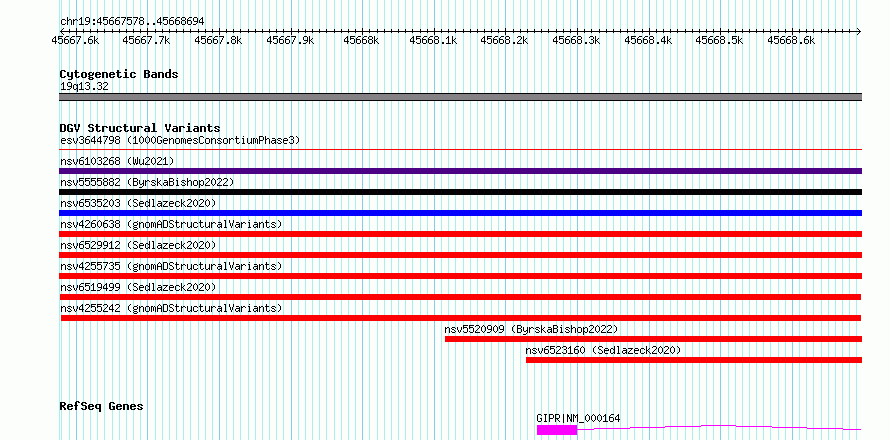Click the GIPR|NM_000164 gene label
This screenshot has height=440, width=890.
578,418
